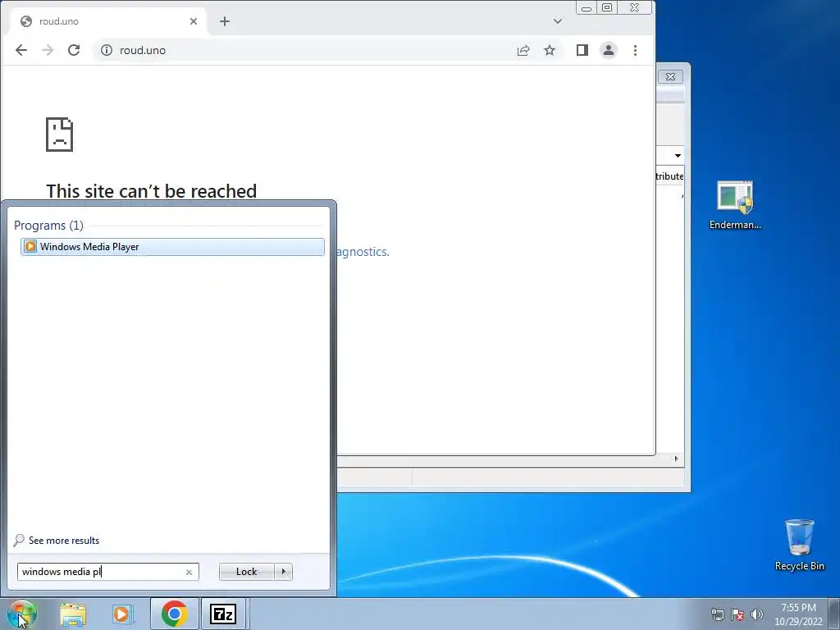
Task: Toggle Chrome side panel icon
Action: [x=582, y=50]
